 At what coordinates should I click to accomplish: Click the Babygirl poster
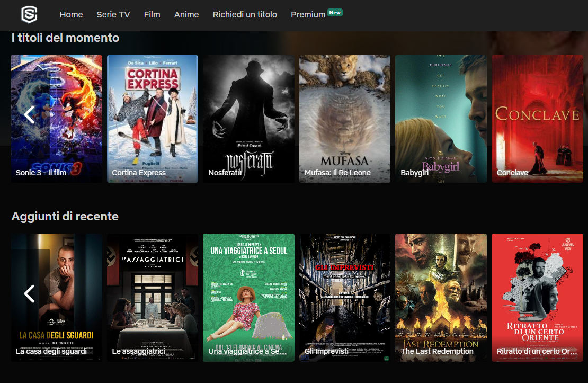pos(441,119)
